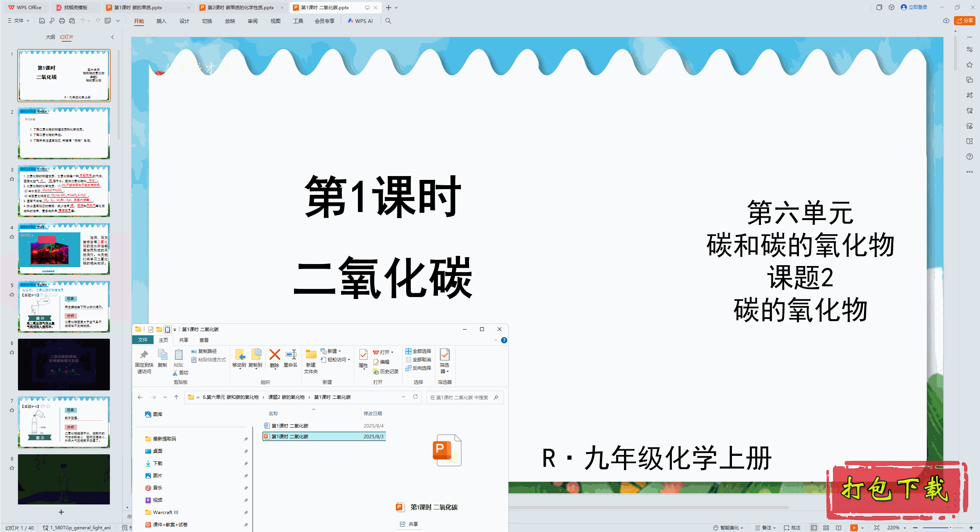Switch to slide sorter view icon

826,527
